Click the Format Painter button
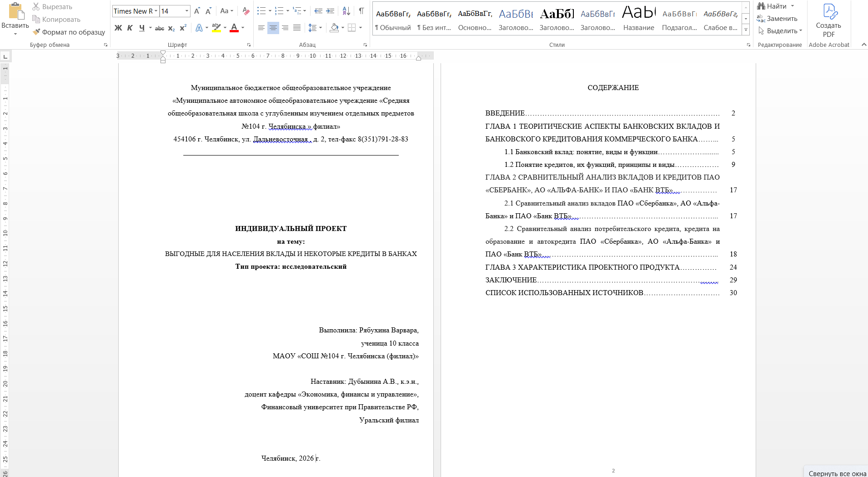The height and width of the screenshot is (477, 868). click(69, 32)
